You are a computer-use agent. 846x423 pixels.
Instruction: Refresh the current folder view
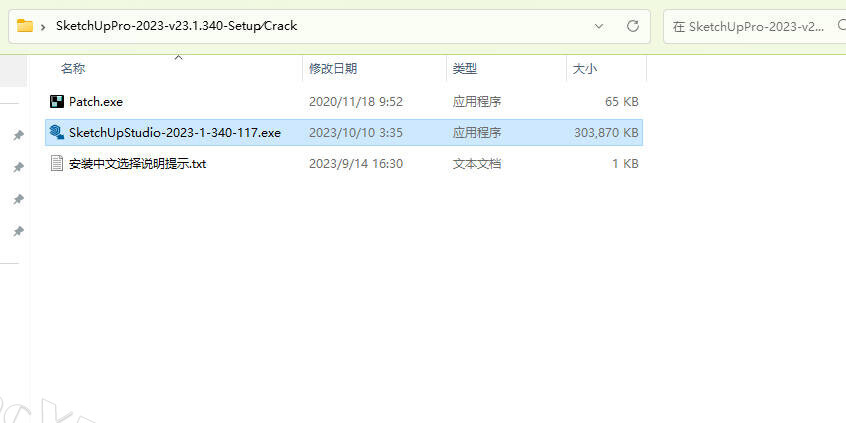pyautogui.click(x=633, y=26)
